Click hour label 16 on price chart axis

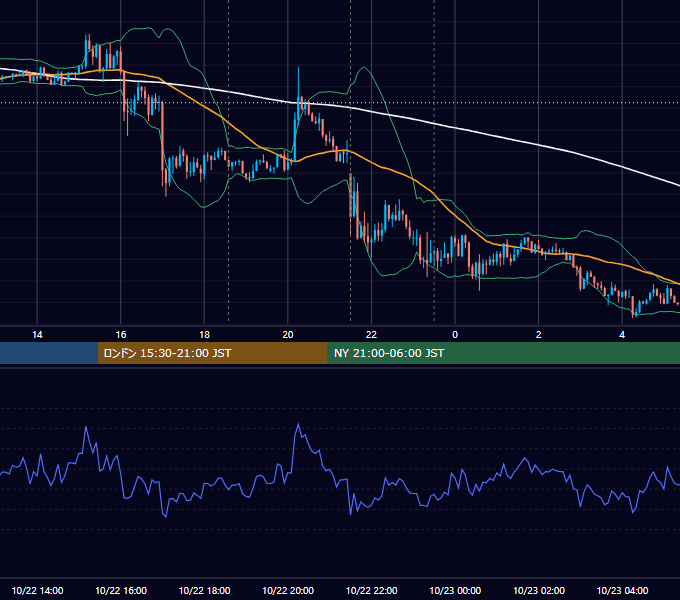click(121, 334)
